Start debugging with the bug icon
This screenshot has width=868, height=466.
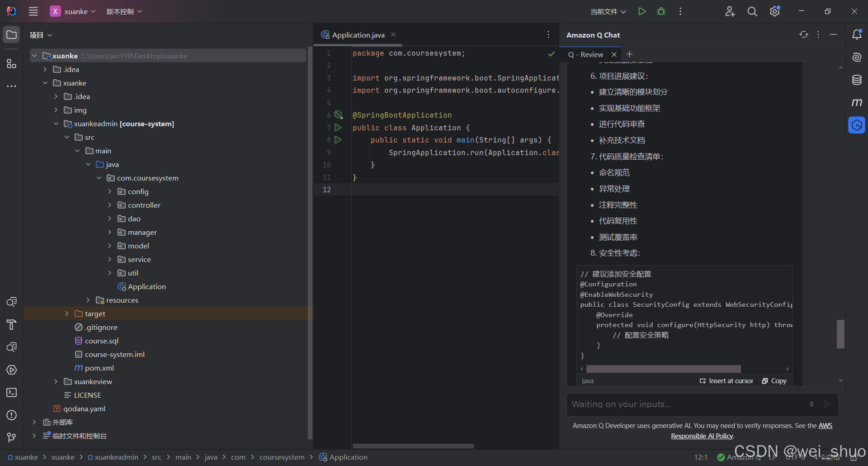point(661,11)
